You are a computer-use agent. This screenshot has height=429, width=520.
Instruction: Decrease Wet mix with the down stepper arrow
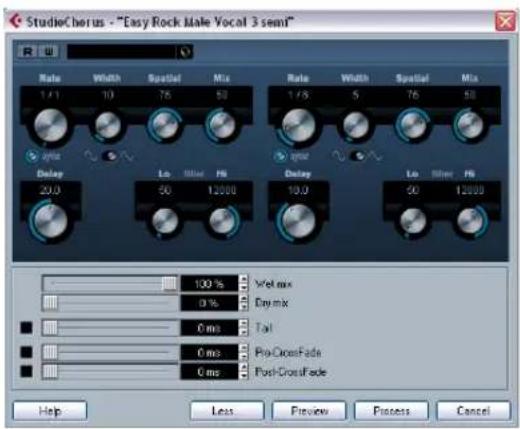click(244, 288)
